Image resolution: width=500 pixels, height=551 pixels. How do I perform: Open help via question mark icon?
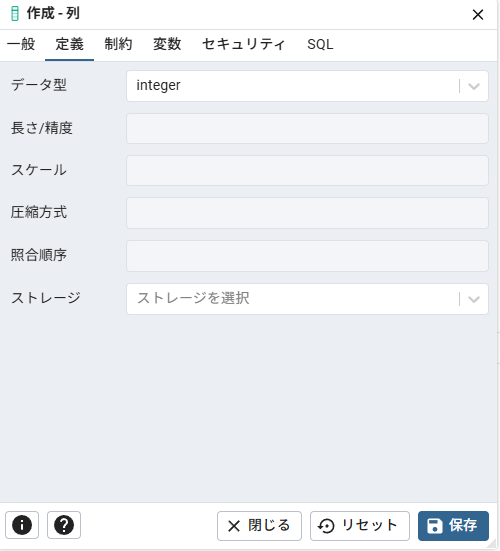coord(64,525)
